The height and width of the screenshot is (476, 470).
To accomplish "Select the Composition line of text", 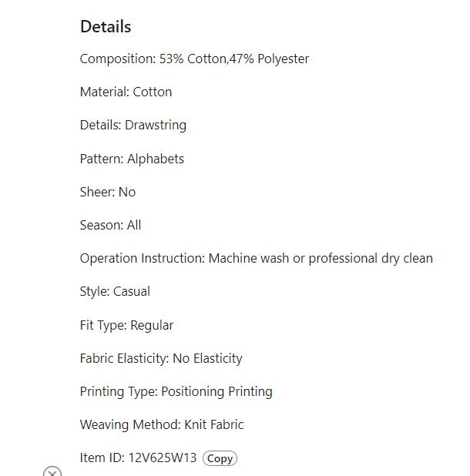I will (x=194, y=59).
